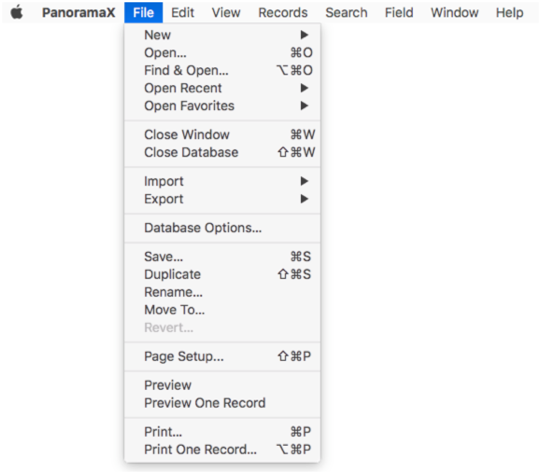Select Print One Record...
The width and height of the screenshot is (541, 474).
(x=222, y=450)
